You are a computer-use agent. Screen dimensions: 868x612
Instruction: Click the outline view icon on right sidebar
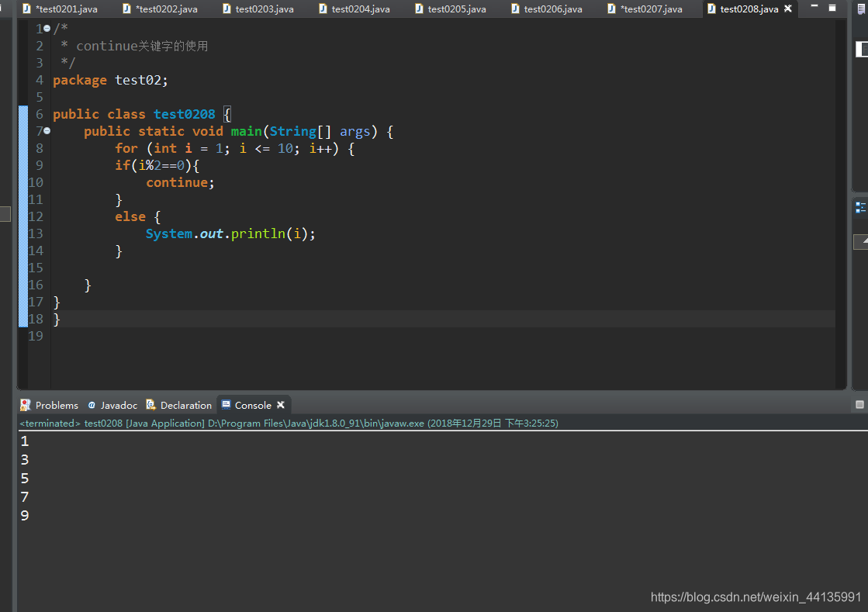click(x=860, y=208)
